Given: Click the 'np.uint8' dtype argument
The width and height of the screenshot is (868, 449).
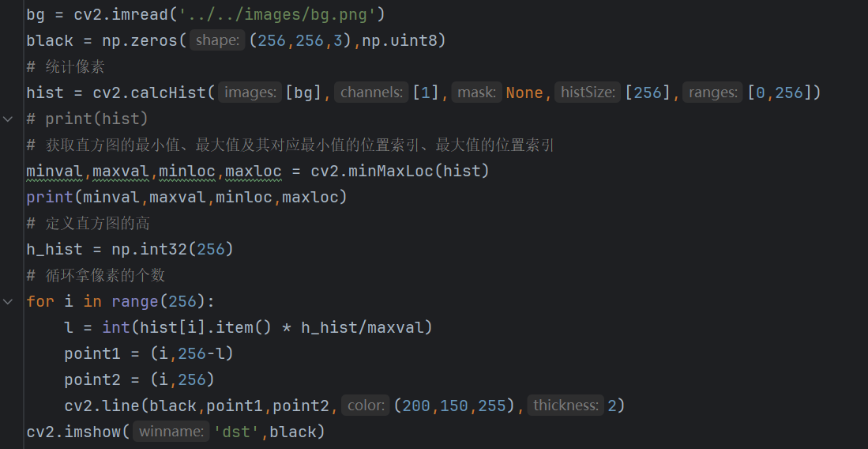Looking at the screenshot, I should pyautogui.click(x=399, y=40).
